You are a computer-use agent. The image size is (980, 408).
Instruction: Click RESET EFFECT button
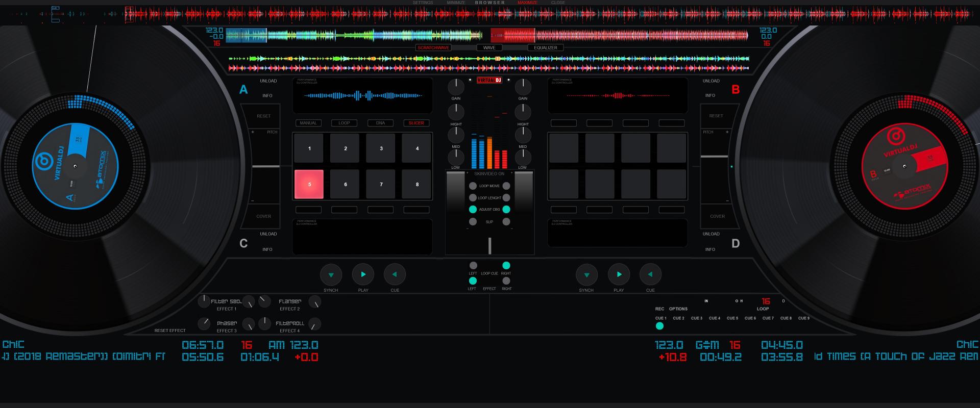[170, 330]
